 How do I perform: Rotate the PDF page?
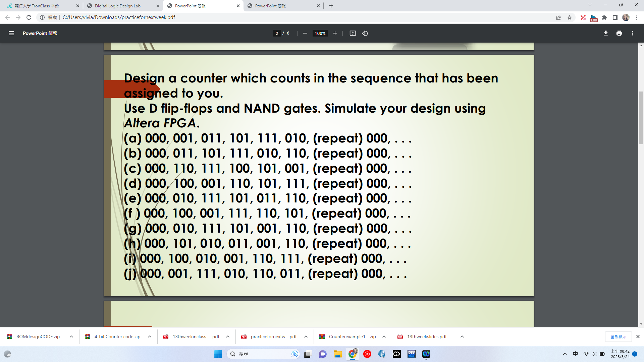tap(365, 33)
